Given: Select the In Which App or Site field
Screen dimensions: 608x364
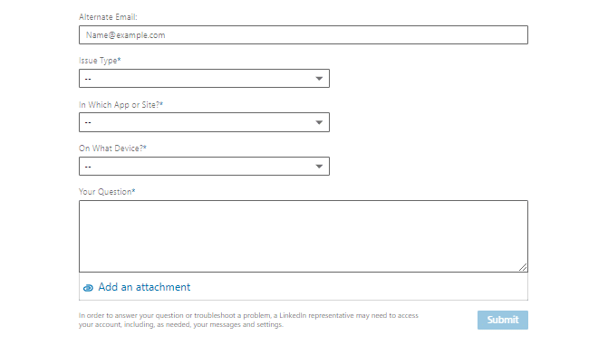Looking at the screenshot, I should [x=205, y=122].
